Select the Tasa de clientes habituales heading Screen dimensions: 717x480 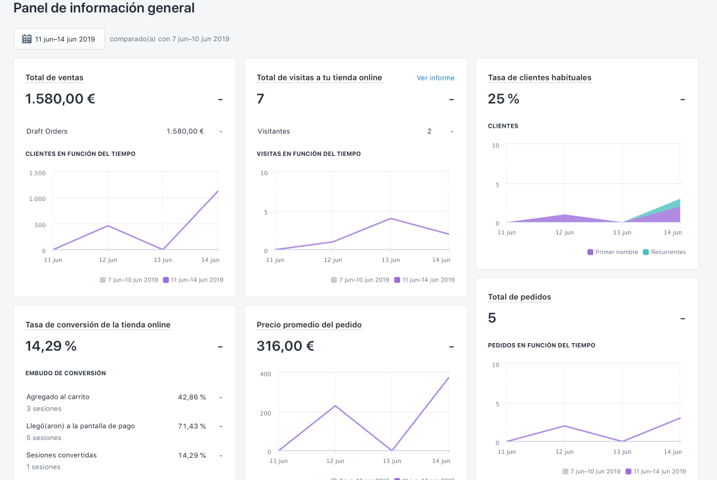point(539,78)
